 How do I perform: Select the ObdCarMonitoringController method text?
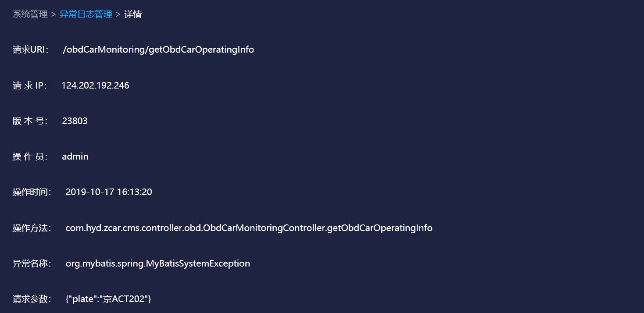[248, 228]
